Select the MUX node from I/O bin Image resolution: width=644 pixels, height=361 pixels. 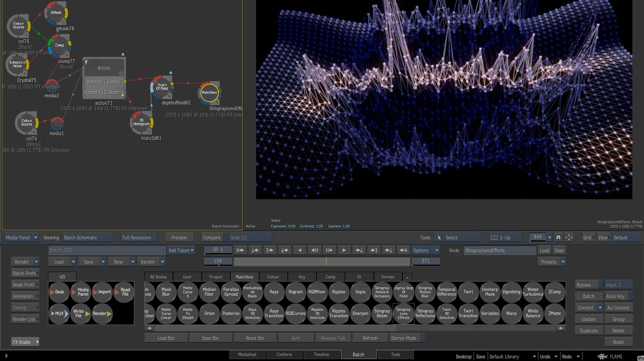(59, 314)
